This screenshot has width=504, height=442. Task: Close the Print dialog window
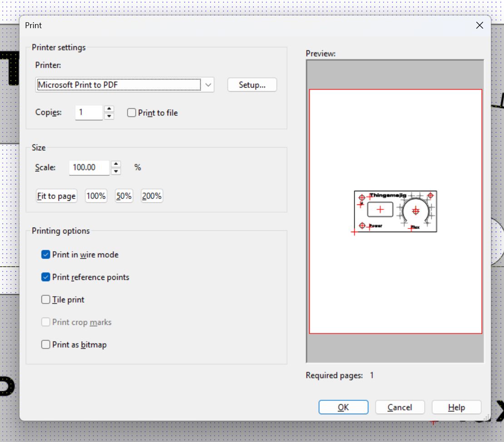(479, 25)
